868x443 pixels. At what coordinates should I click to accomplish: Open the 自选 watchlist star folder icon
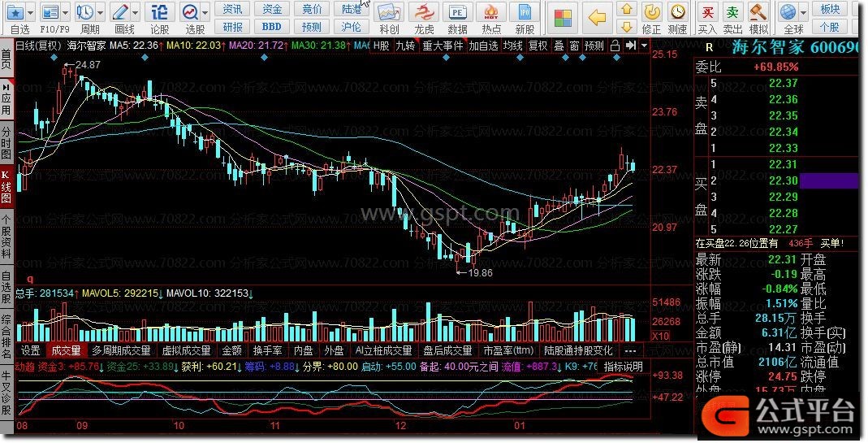pyautogui.click(x=15, y=11)
